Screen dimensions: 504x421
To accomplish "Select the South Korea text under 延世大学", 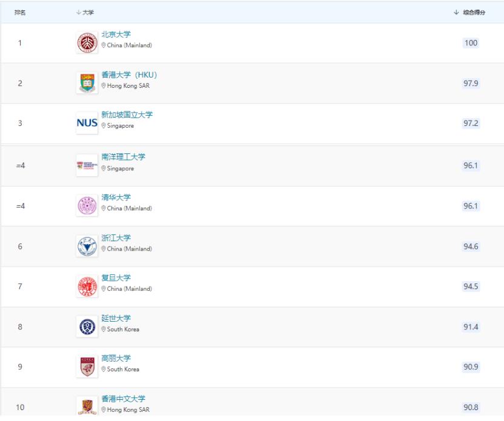I will point(123,329).
